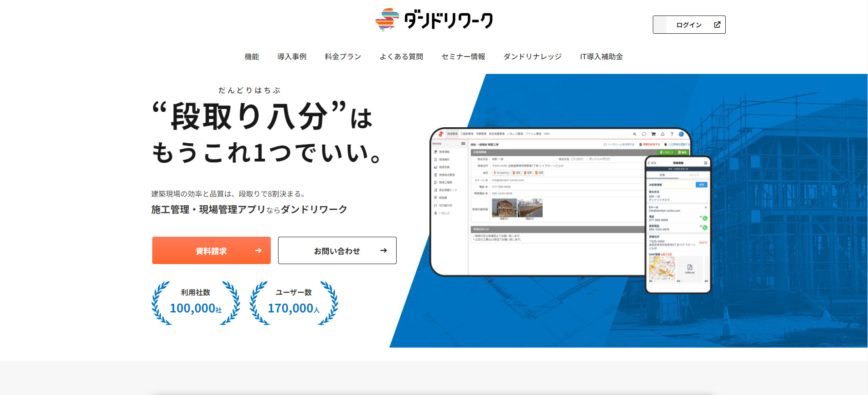Select よくある質問 in navigation
The height and width of the screenshot is (395, 868).
pyautogui.click(x=401, y=57)
